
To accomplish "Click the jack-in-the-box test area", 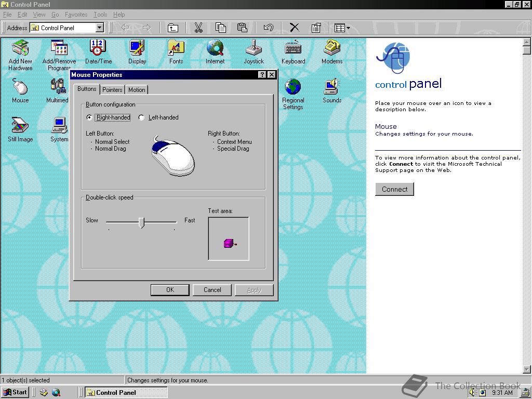I will [x=229, y=239].
